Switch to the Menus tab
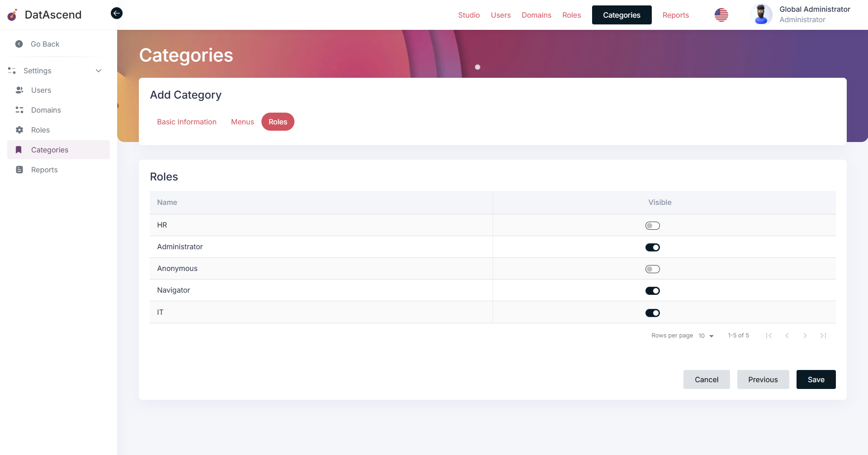The height and width of the screenshot is (455, 868). pyautogui.click(x=242, y=122)
